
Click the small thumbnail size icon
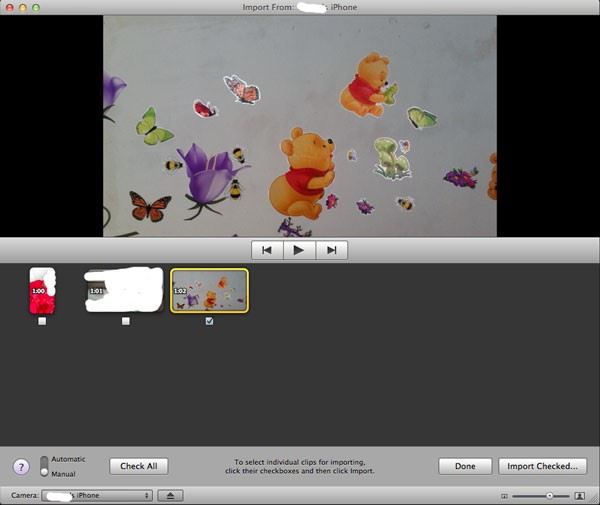[504, 496]
